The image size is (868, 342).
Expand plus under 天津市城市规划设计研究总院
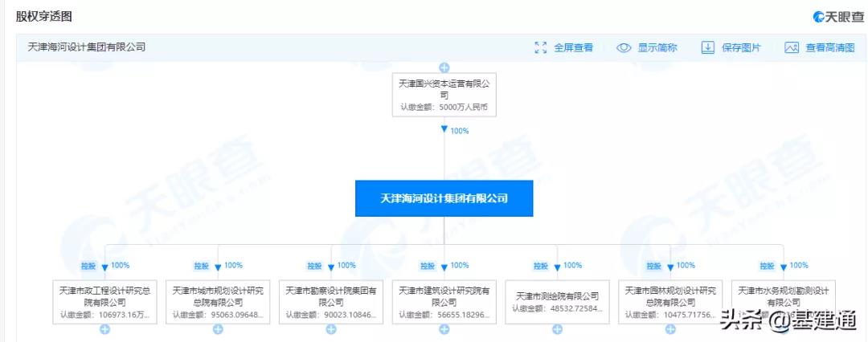(x=218, y=329)
